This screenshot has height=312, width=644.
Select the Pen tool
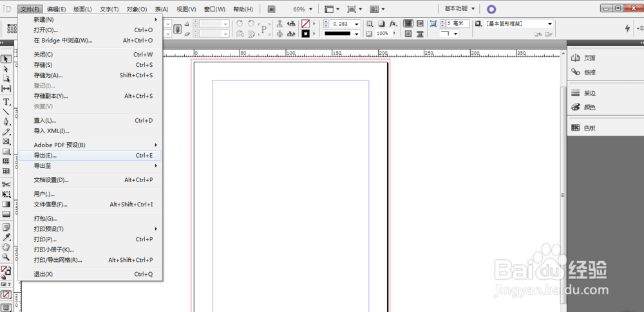6,122
